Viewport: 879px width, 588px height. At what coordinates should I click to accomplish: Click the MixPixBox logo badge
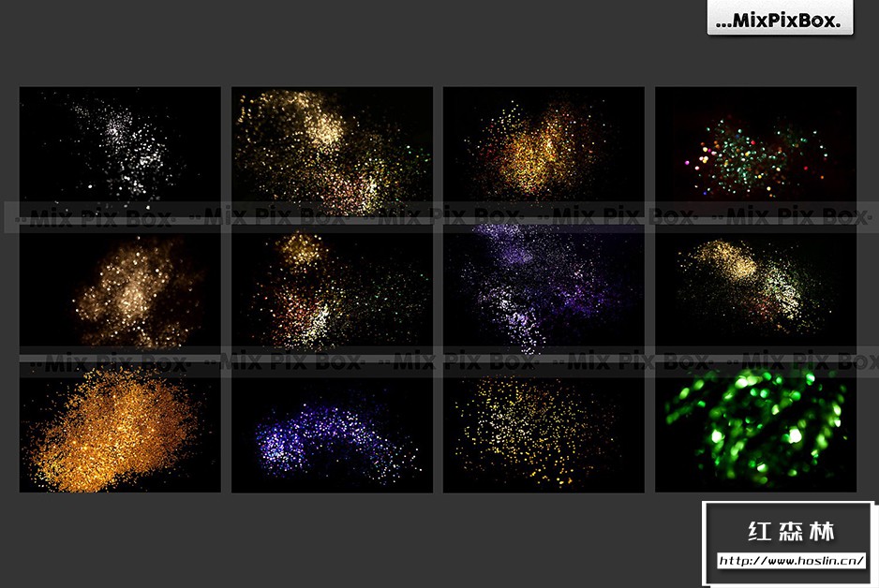tap(780, 18)
